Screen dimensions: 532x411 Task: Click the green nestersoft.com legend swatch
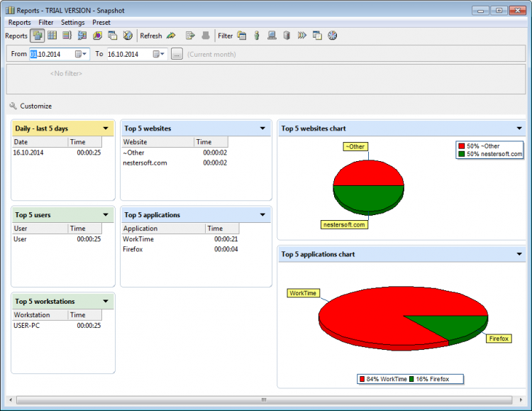462,154
